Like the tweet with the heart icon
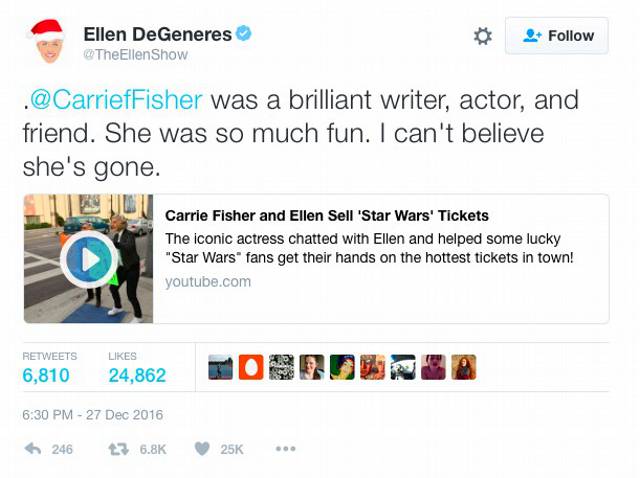 pos(202,449)
